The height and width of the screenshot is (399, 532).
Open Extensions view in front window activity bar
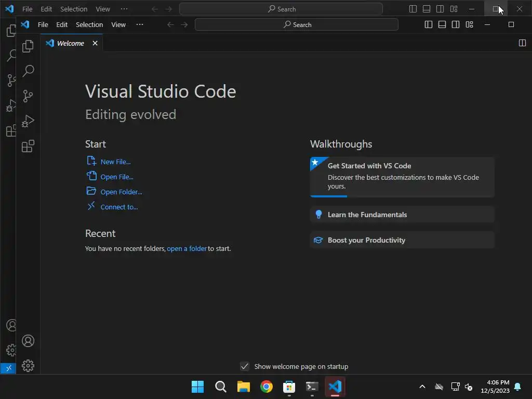(28, 146)
